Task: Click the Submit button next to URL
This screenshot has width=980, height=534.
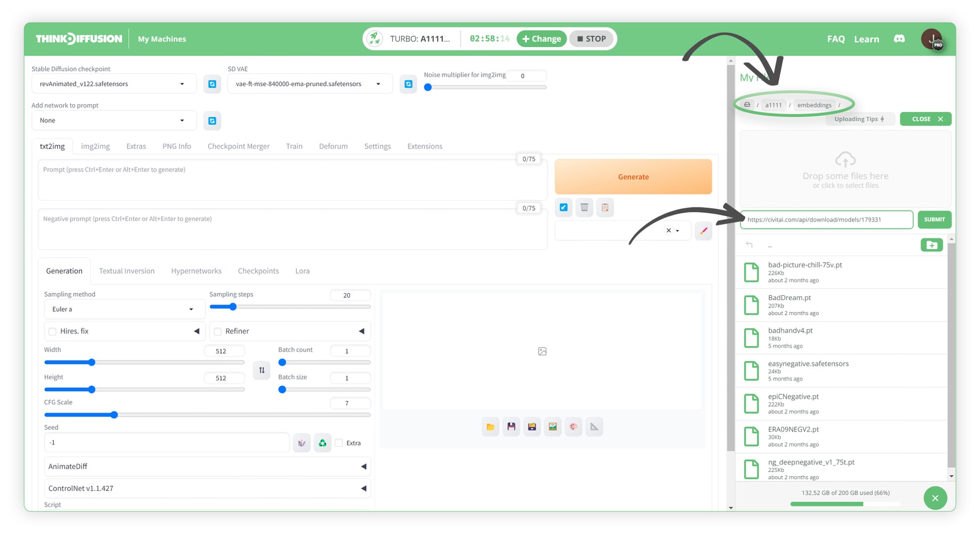Action: click(x=934, y=220)
